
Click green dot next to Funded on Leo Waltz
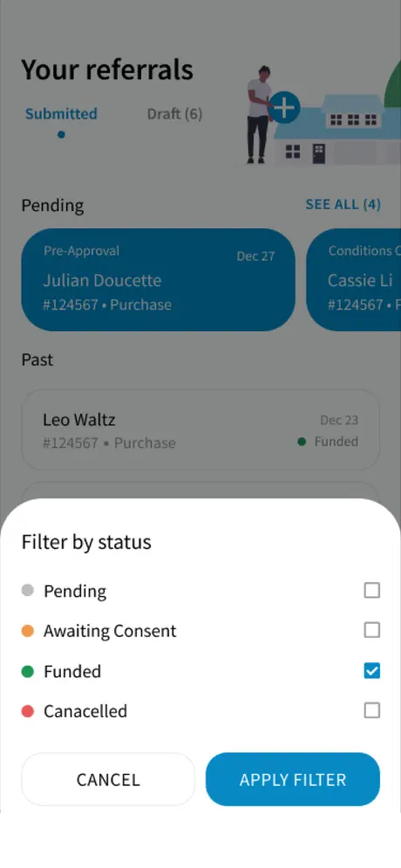click(302, 442)
